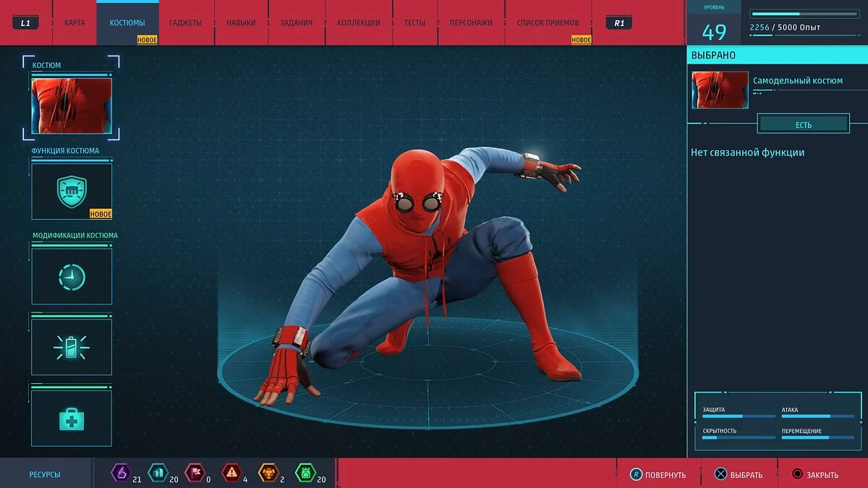Select the medkit suit mod slot
This screenshot has height=488, width=868.
pyautogui.click(x=72, y=419)
